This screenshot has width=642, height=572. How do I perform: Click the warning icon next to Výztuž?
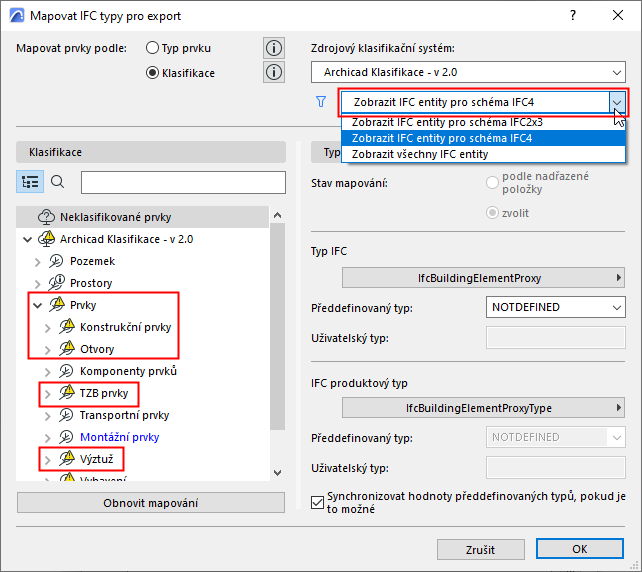(x=67, y=459)
